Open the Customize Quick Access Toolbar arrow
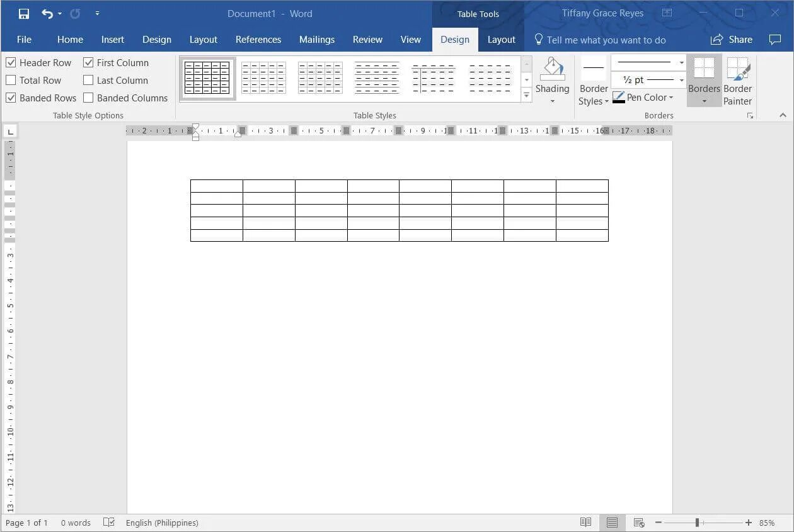 [97, 13]
